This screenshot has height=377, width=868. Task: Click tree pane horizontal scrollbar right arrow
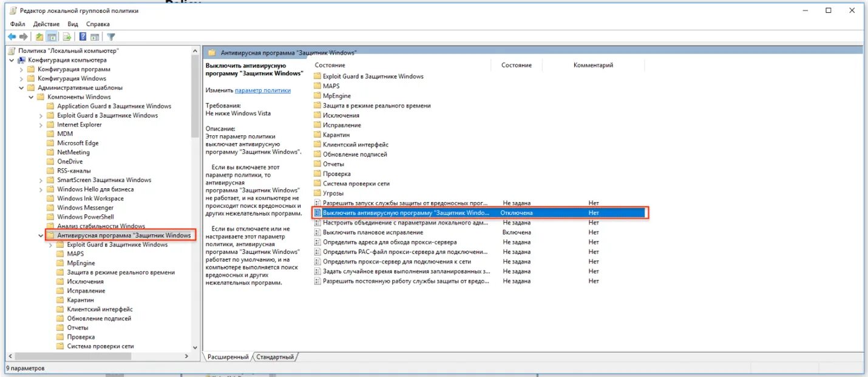[186, 356]
